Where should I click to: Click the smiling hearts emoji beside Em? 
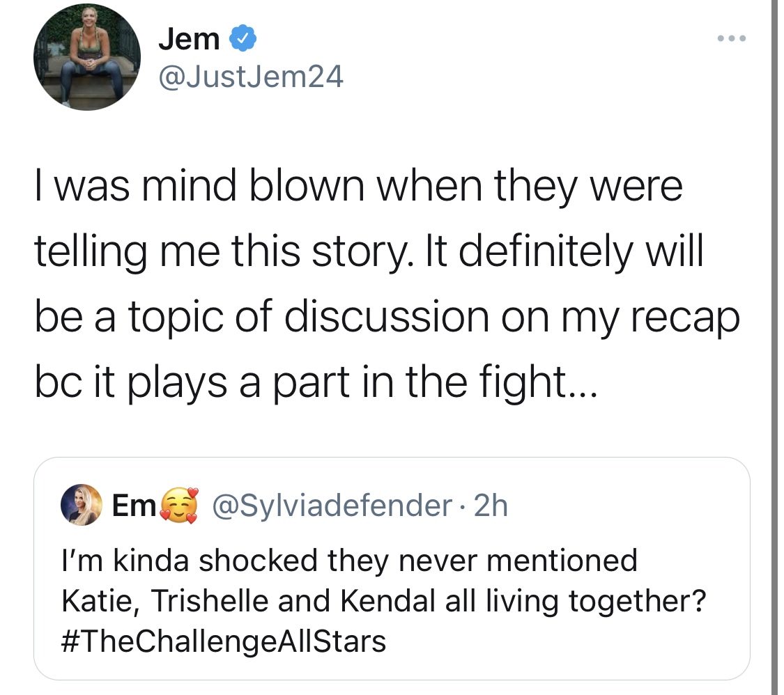178,506
